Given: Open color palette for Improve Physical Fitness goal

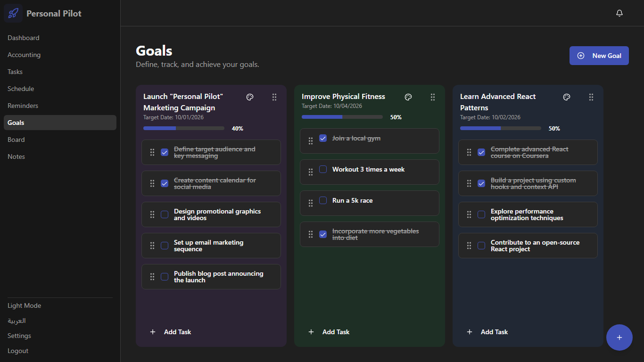Looking at the screenshot, I should click(408, 97).
